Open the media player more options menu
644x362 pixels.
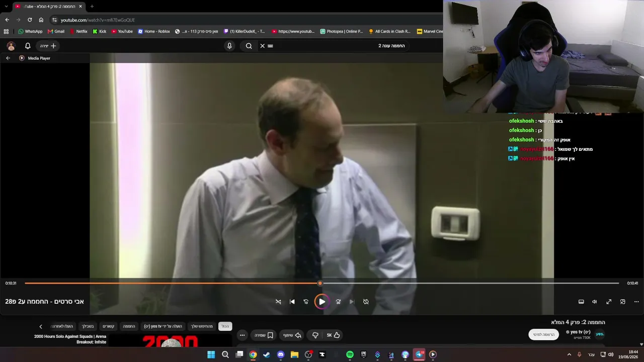click(x=636, y=302)
